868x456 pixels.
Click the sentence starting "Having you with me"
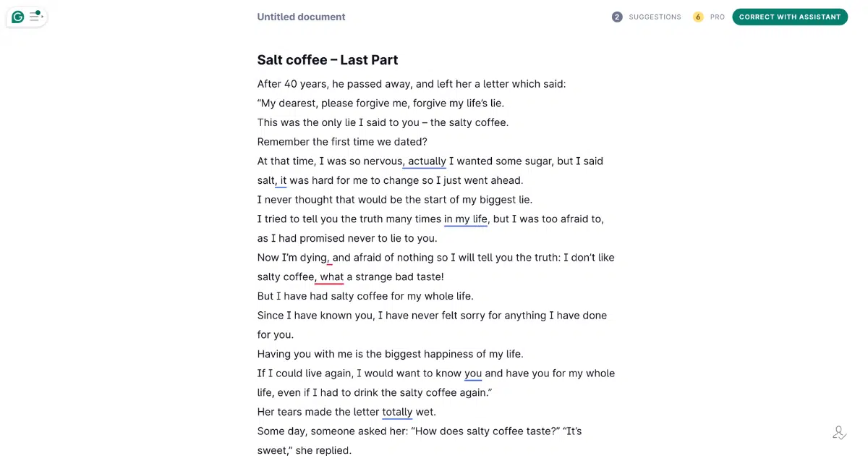(390, 354)
